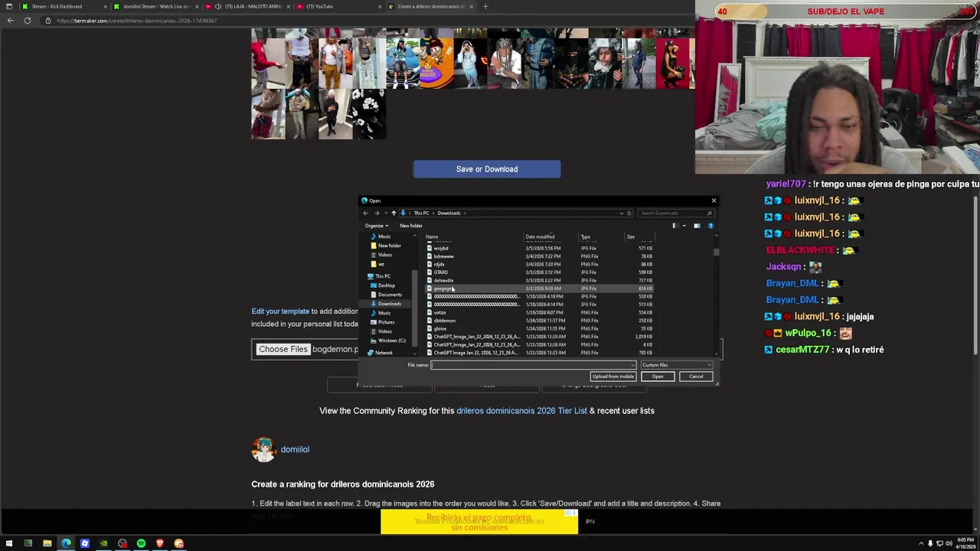Open recent locations dropdown in file dialog
The image size is (980, 551).
pyautogui.click(x=384, y=213)
